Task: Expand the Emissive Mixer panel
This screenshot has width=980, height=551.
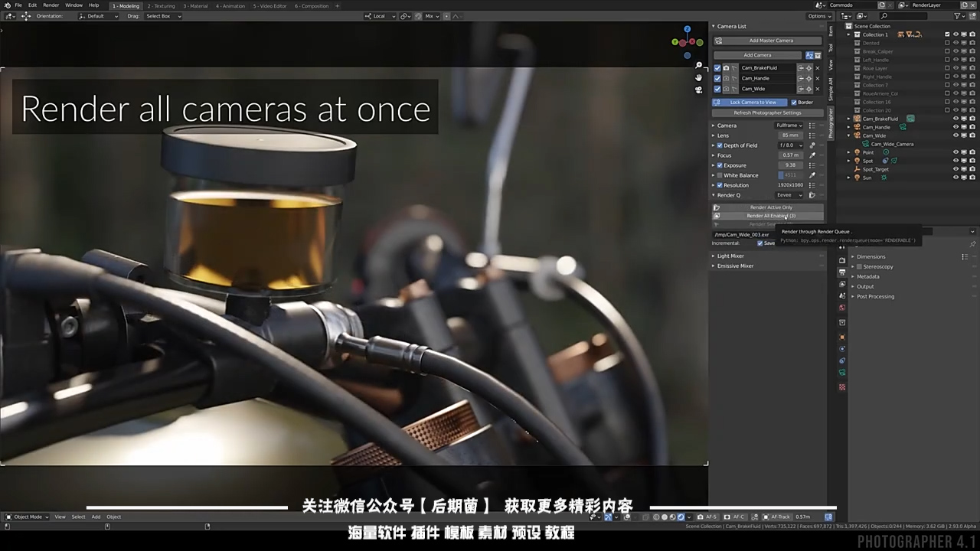Action: (735, 266)
